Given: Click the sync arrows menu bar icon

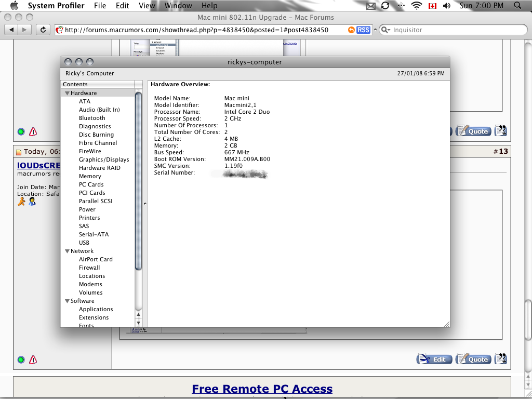Looking at the screenshot, I should [x=385, y=5].
